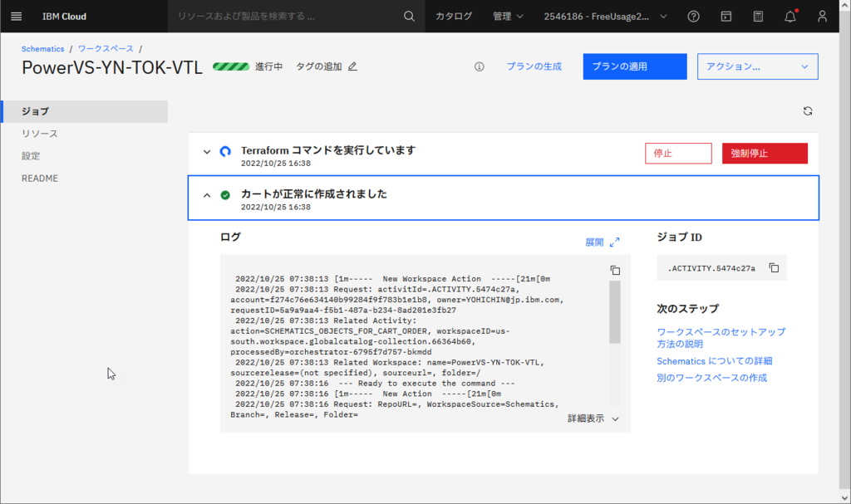
Task: Copy the log contents icon
Action: [615, 270]
